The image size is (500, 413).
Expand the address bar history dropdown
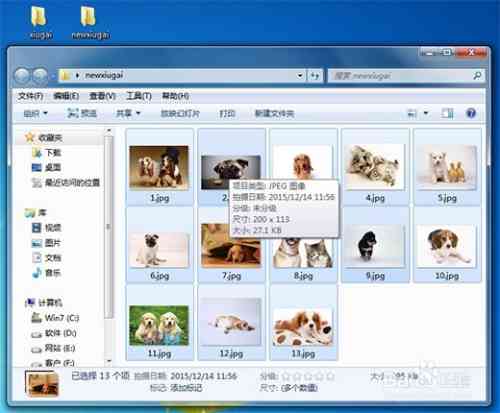tap(300, 76)
